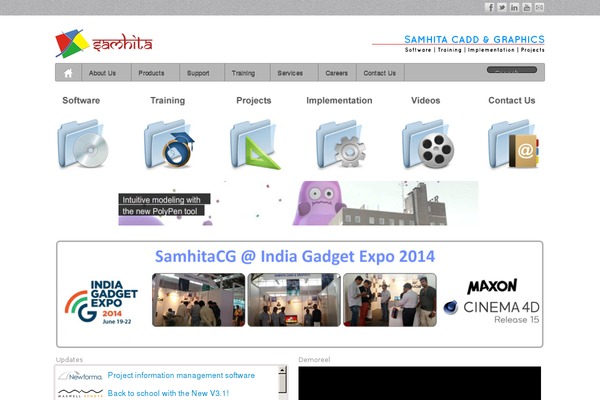Click the email envelope icon
Viewport: 600px width, 400px height.
539,7
